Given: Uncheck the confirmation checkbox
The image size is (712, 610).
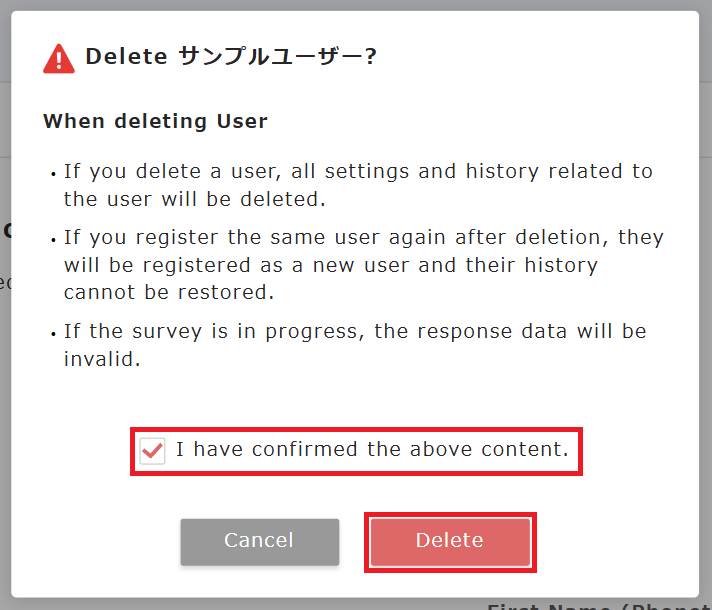Looking at the screenshot, I should [152, 450].
